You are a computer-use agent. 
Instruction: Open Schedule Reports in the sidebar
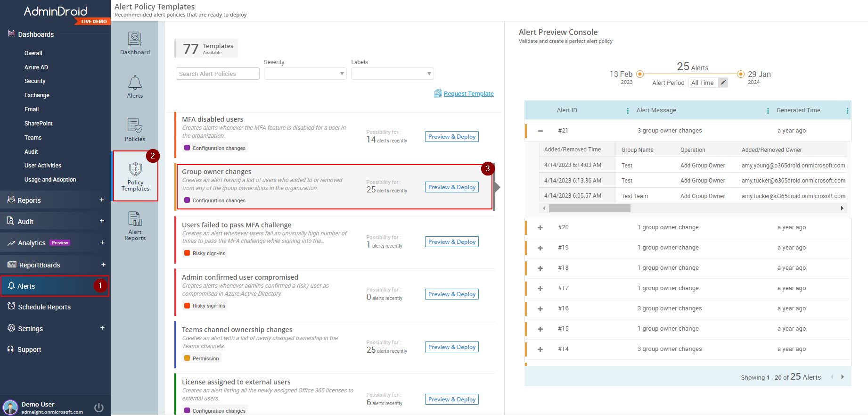[x=44, y=307]
